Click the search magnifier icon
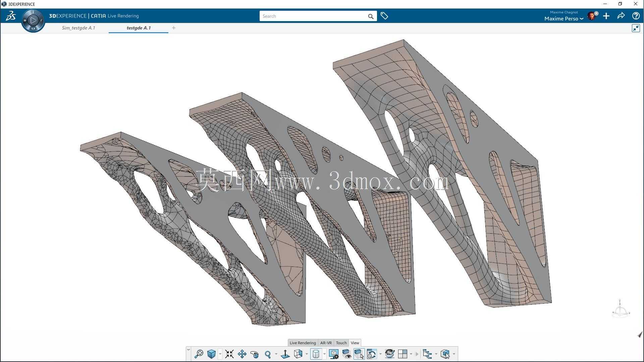This screenshot has width=644, height=362. pos(371,16)
